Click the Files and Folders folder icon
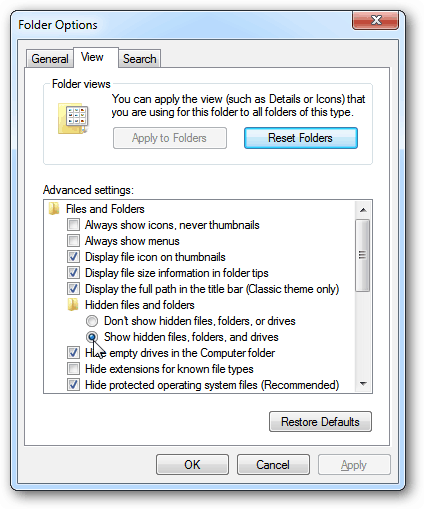Viewport: 424px width, 509px height. click(54, 209)
